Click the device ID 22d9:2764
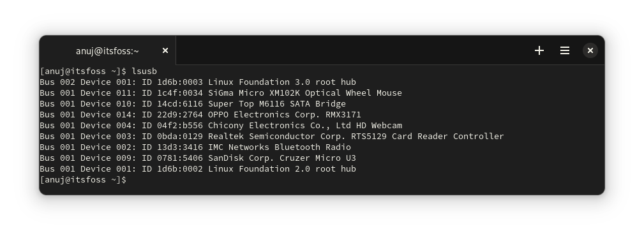The height and width of the screenshot is (238, 644). click(180, 114)
